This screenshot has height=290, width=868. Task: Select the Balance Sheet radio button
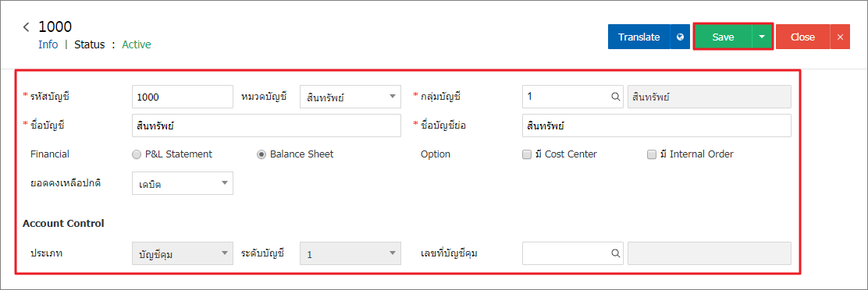261,154
